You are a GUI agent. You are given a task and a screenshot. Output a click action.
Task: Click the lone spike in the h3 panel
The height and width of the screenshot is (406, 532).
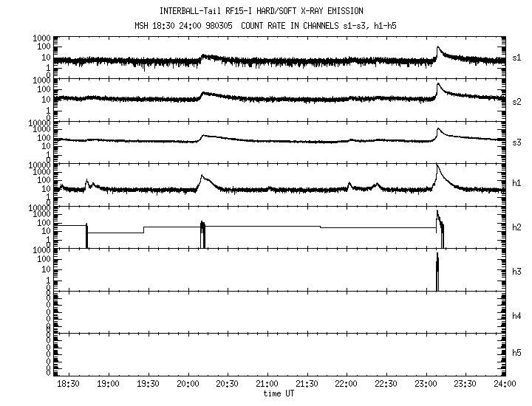click(x=437, y=272)
